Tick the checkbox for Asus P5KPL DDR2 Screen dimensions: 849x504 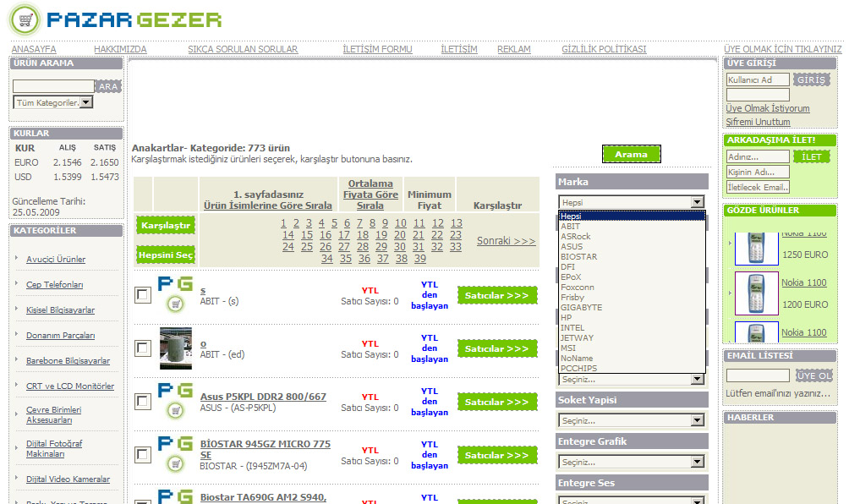(x=142, y=402)
